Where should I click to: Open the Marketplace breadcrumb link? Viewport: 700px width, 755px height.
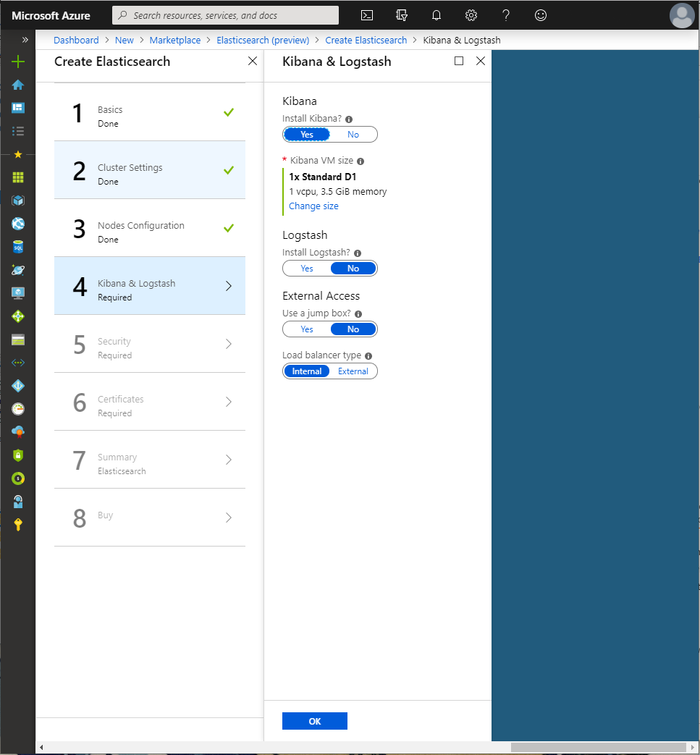click(x=174, y=40)
